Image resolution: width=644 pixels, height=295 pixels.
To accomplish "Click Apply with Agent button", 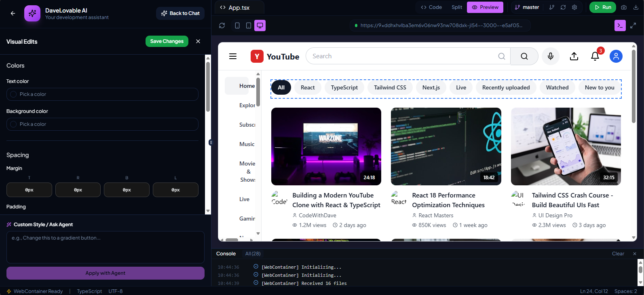I will tap(105, 273).
